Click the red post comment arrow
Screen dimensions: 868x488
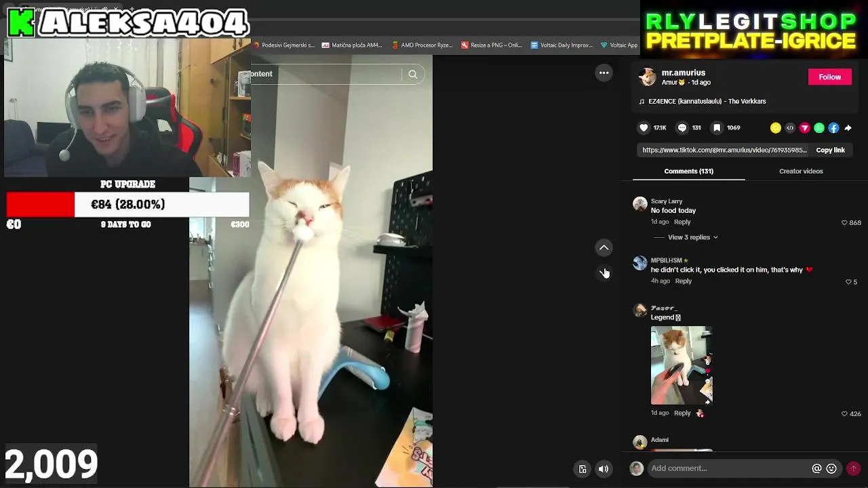854,468
